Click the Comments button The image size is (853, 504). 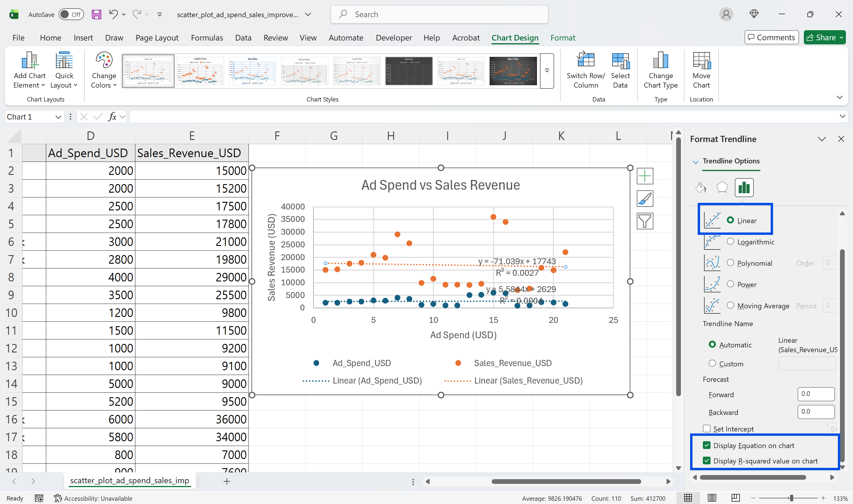click(x=772, y=37)
